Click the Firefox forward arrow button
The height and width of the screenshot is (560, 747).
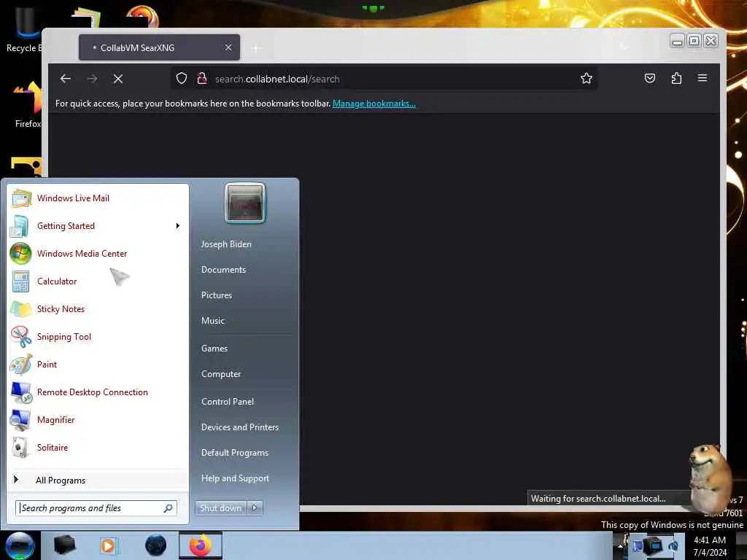92,79
